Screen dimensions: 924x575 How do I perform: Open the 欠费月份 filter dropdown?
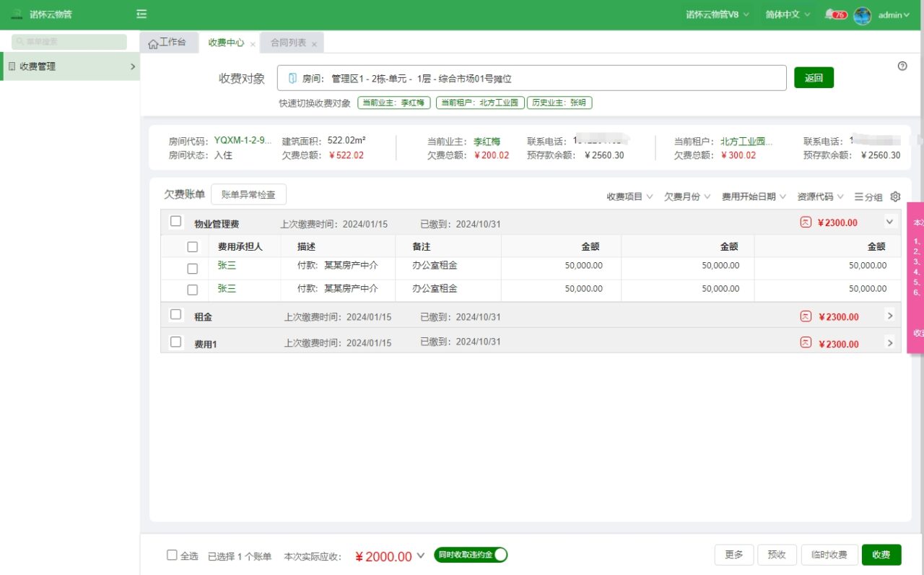pyautogui.click(x=687, y=196)
